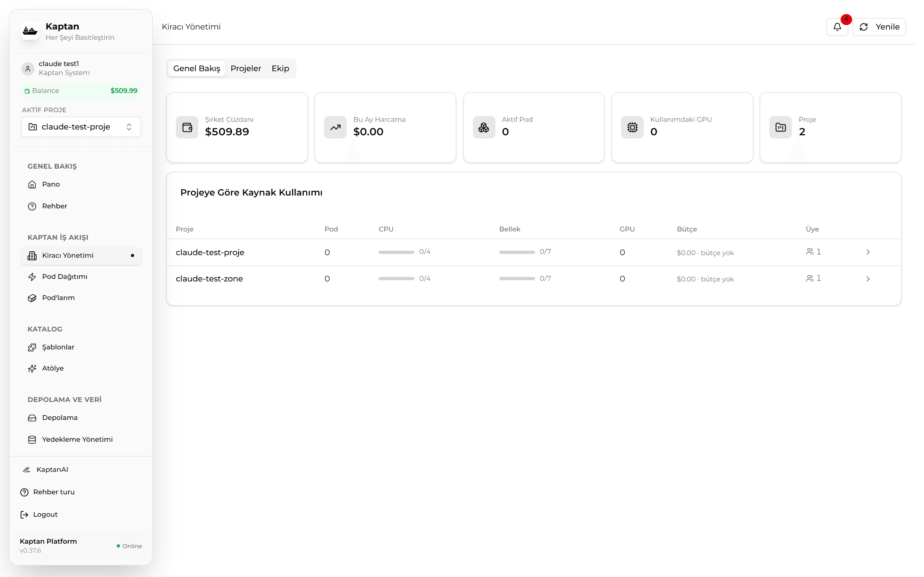Click the user avatar icon
Image resolution: width=924 pixels, height=577 pixels.
click(28, 69)
